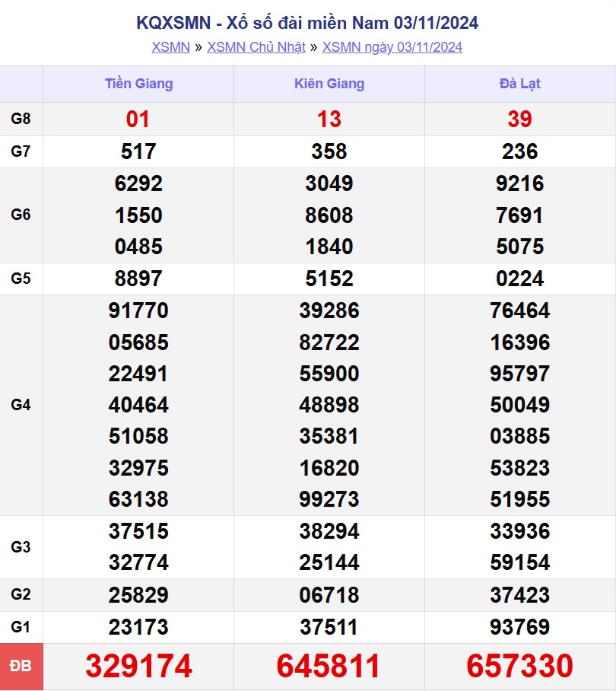
Task: Click Tiền Giang G1 number 23173
Action: [138, 627]
